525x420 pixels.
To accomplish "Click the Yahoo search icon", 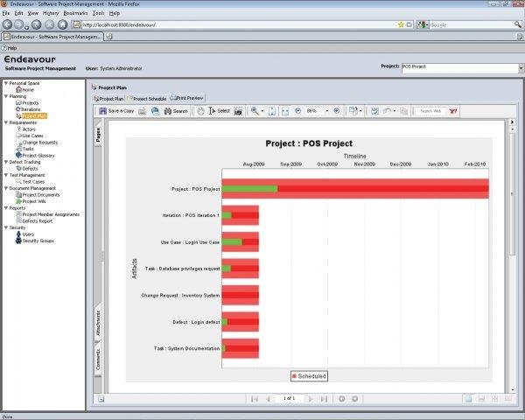I will [x=453, y=111].
